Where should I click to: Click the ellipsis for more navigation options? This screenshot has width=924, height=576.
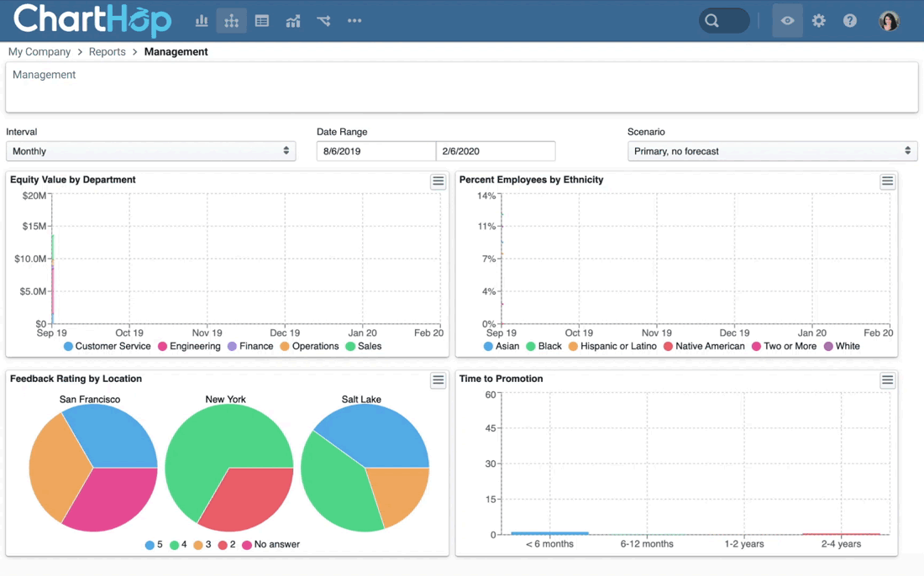point(354,20)
